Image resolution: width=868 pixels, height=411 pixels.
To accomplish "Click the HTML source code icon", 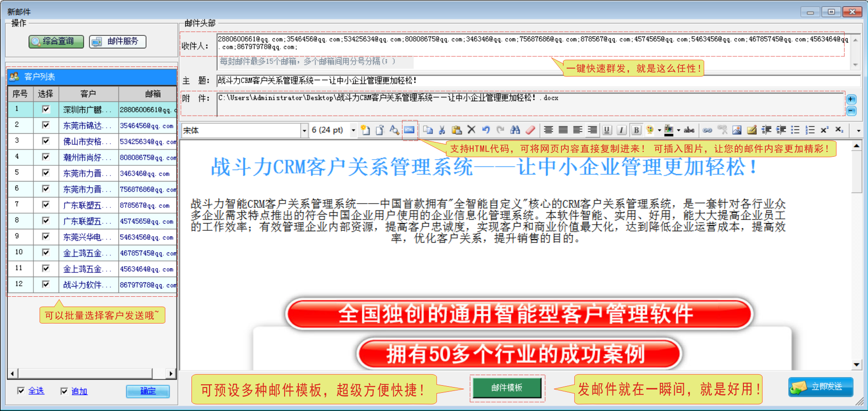I will (x=410, y=130).
